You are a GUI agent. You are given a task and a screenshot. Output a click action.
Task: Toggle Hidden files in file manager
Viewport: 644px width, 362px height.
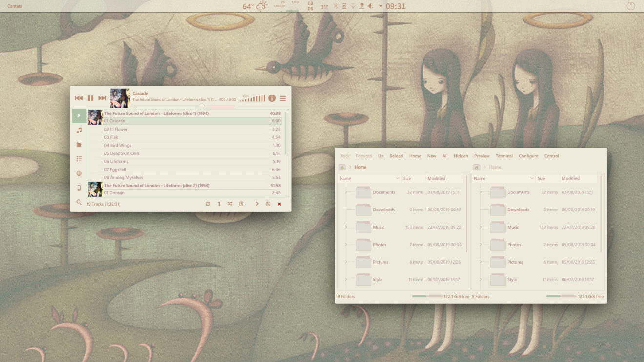coord(461,156)
